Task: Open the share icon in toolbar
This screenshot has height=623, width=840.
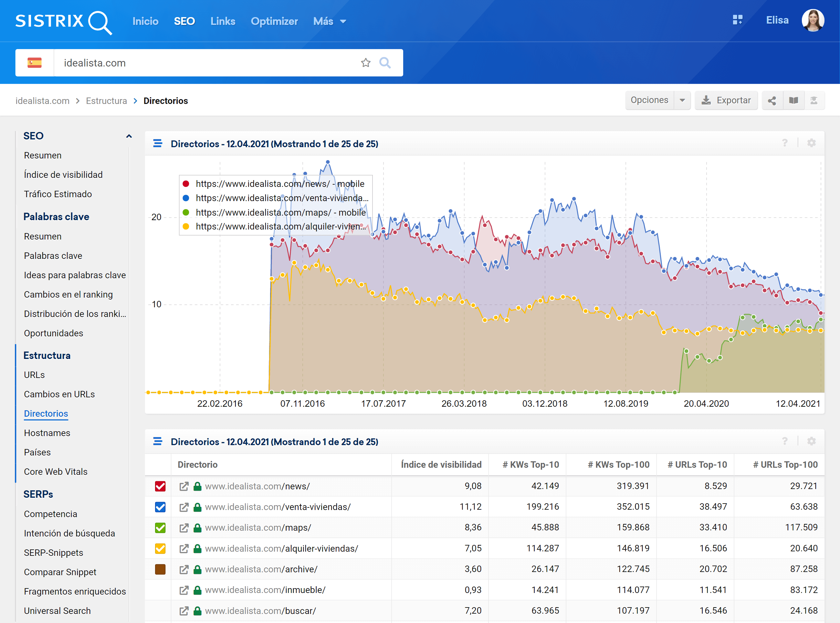Action: coord(772,100)
